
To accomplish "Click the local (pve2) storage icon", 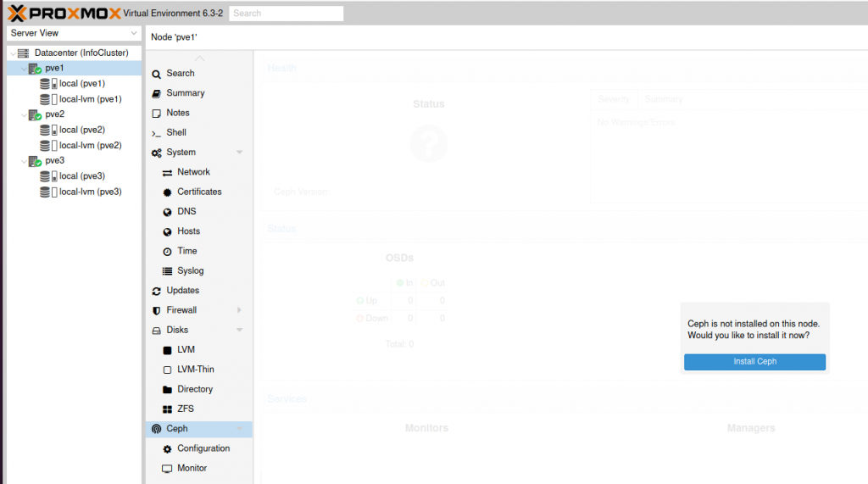I will 48,131.
